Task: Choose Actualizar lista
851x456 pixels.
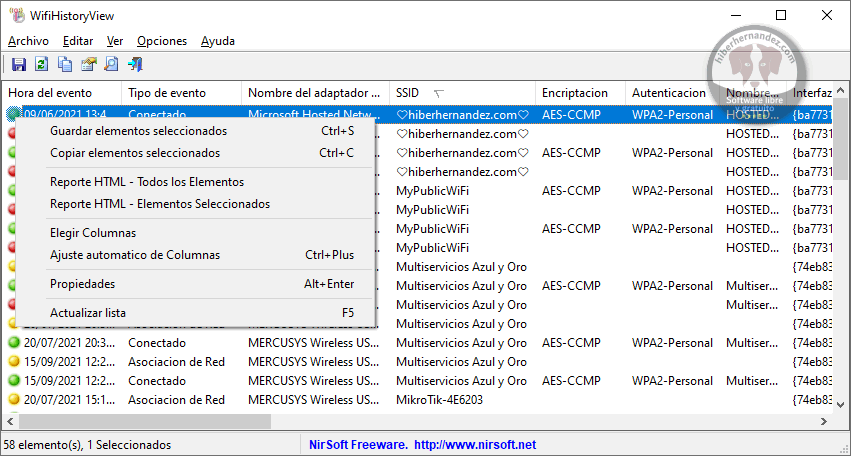Action: click(x=195, y=313)
